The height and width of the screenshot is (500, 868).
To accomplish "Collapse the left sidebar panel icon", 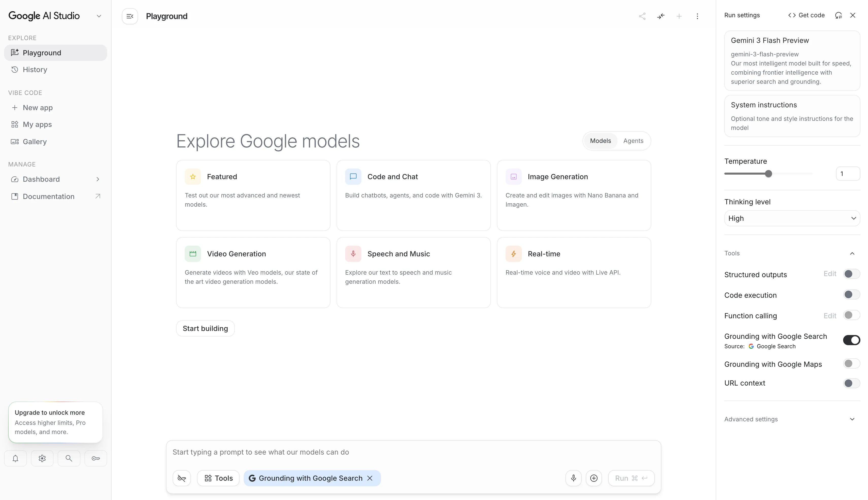I will click(x=130, y=16).
